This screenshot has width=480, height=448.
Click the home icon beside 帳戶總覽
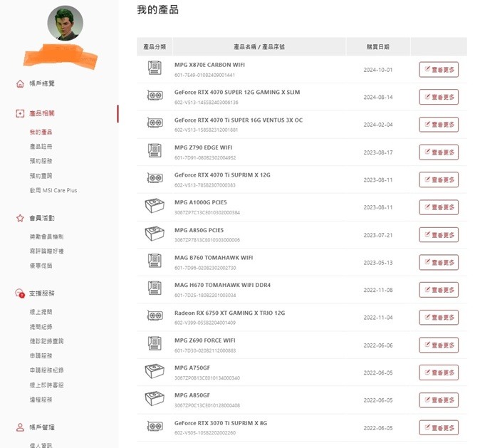point(20,83)
